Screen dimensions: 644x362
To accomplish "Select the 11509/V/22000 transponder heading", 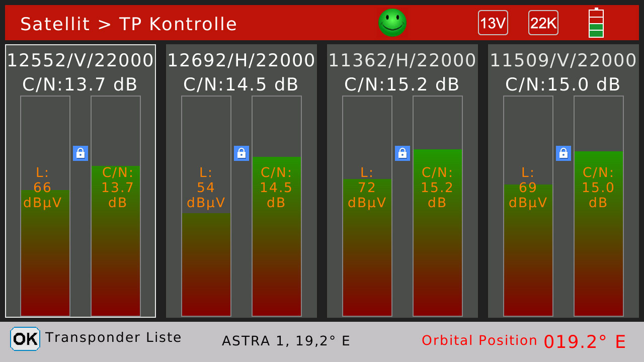I will 563,61.
